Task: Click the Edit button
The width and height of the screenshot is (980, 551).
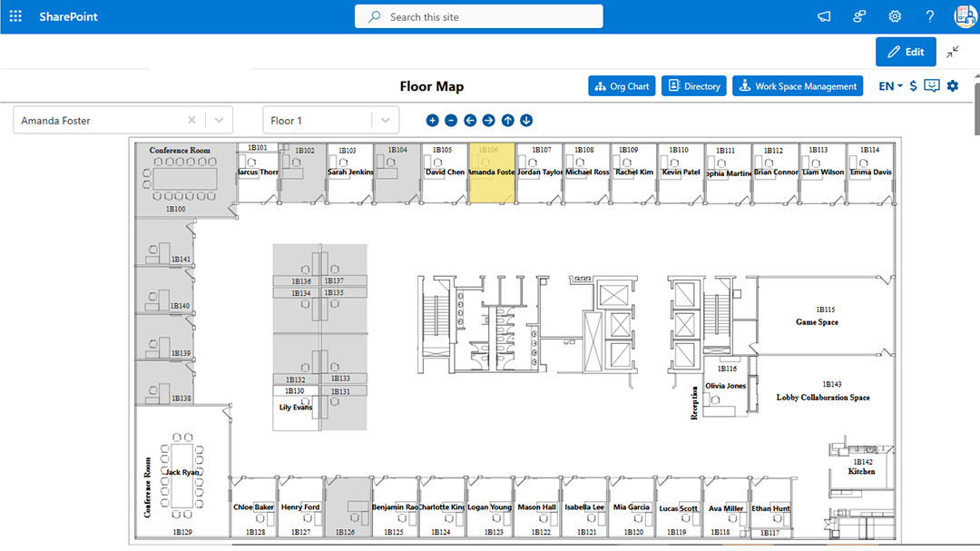Action: click(905, 52)
